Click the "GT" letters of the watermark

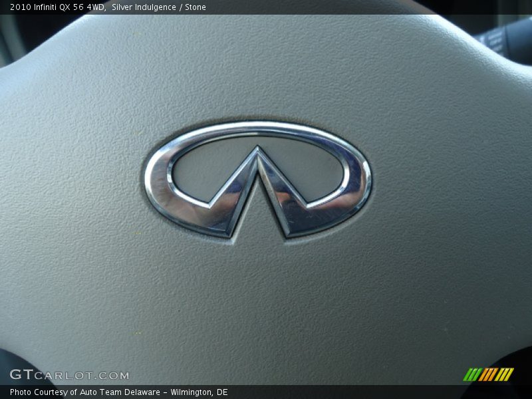click(x=21, y=375)
